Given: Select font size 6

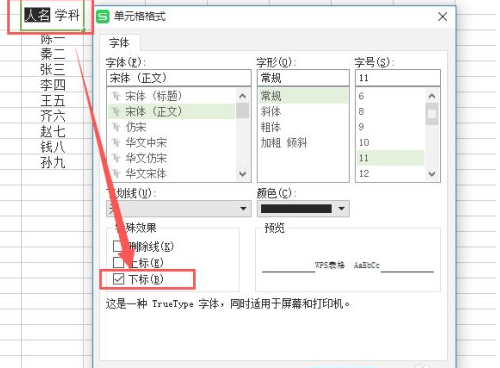Looking at the screenshot, I should [x=391, y=96].
